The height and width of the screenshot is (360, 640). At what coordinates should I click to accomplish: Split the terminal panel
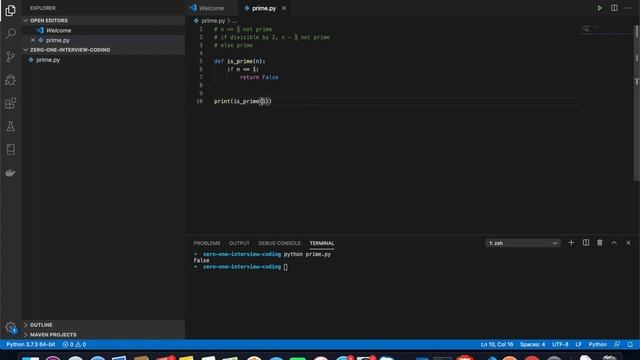coord(586,243)
